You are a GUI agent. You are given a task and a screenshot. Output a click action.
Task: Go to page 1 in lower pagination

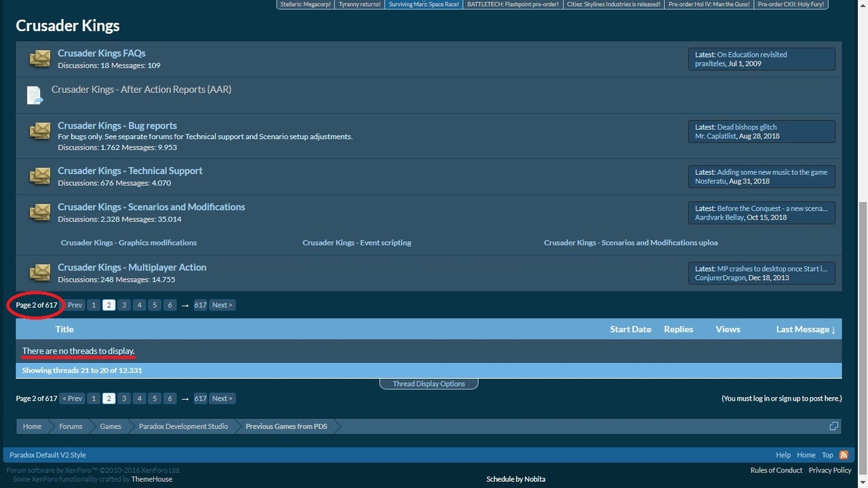(x=94, y=399)
